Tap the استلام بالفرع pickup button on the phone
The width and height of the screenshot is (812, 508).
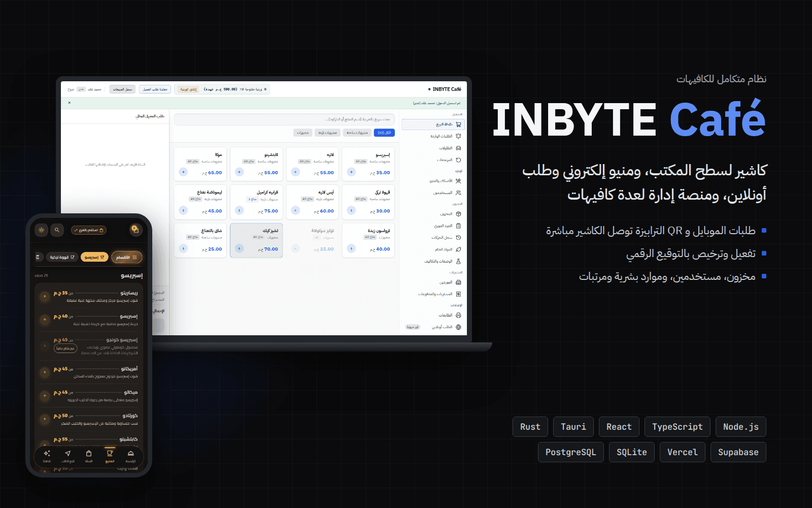pos(89,230)
